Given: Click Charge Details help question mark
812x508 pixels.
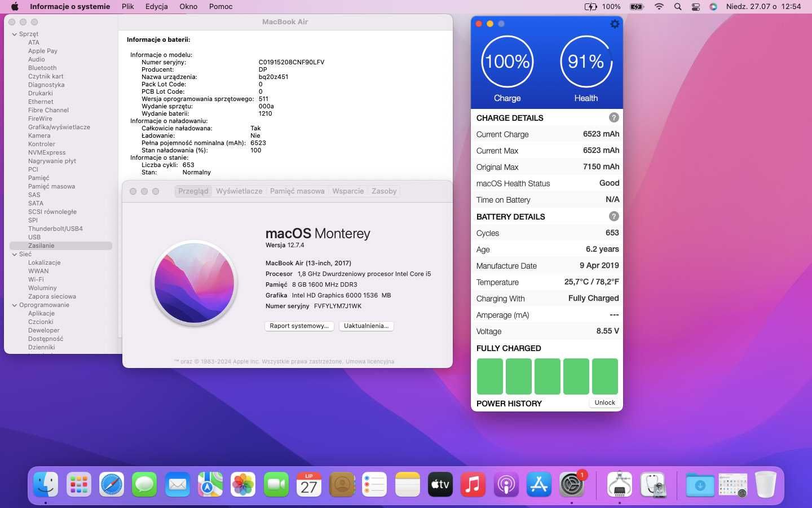Looking at the screenshot, I should click(x=614, y=117).
